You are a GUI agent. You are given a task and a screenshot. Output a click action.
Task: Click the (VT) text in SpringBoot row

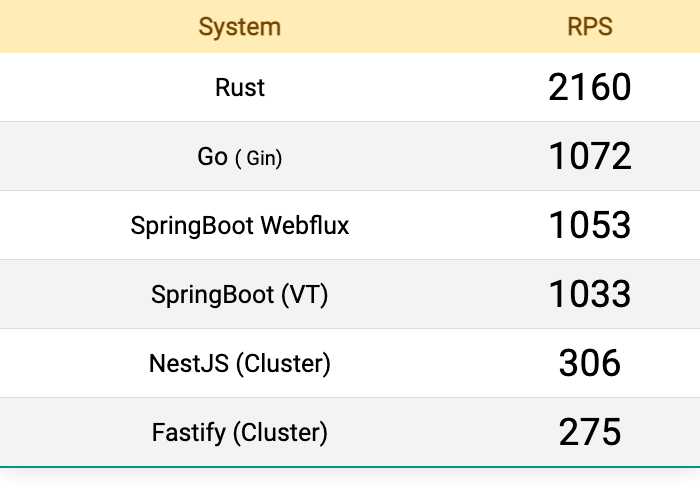(x=304, y=295)
